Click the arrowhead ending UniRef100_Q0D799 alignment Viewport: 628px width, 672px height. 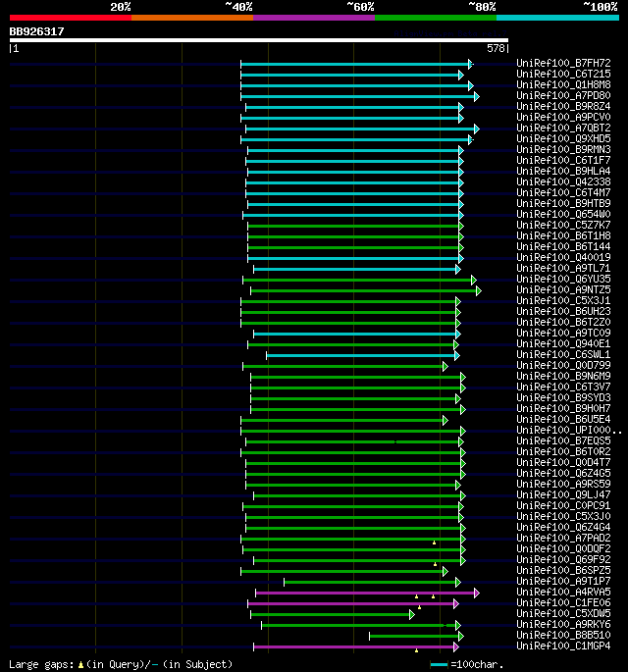click(445, 367)
